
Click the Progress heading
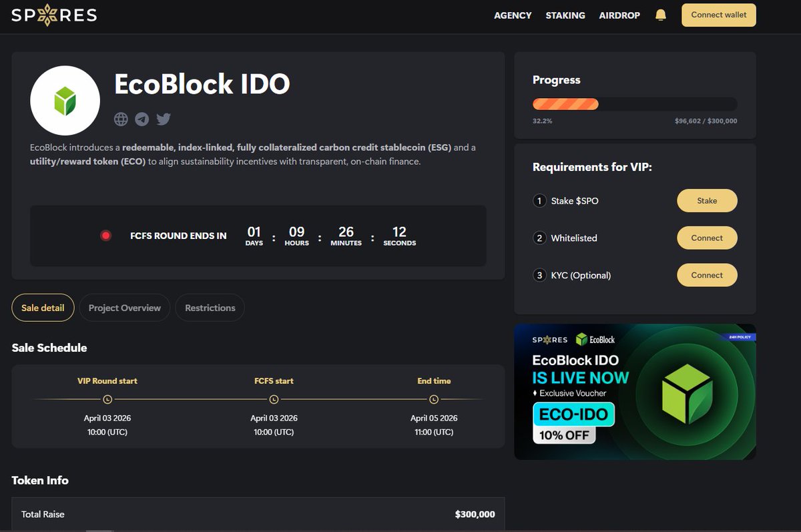point(557,80)
